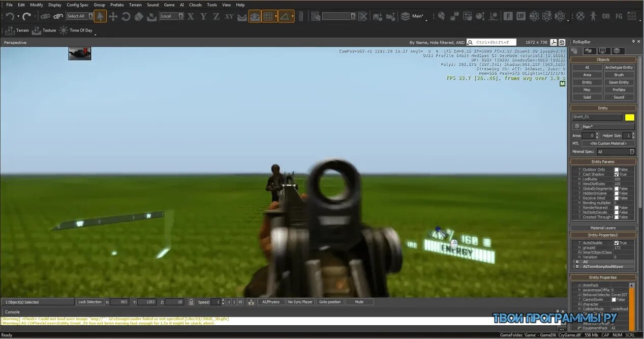Constrain to Z axis
644x339 pixels.
point(216,16)
